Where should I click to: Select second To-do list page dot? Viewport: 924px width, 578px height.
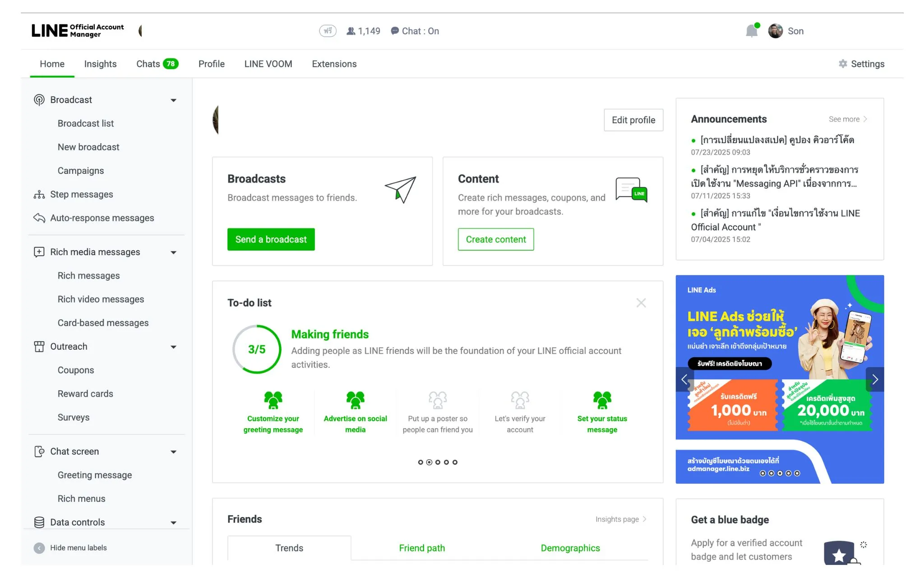(429, 462)
